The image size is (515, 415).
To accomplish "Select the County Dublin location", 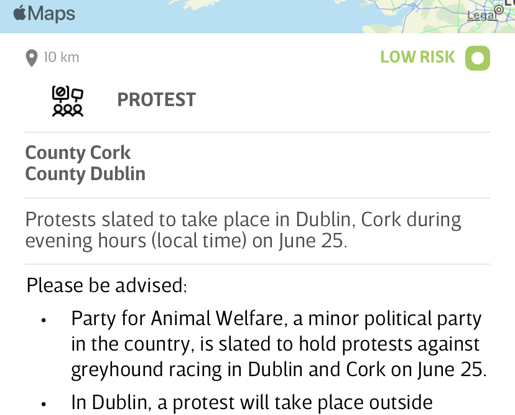I will tap(85, 174).
